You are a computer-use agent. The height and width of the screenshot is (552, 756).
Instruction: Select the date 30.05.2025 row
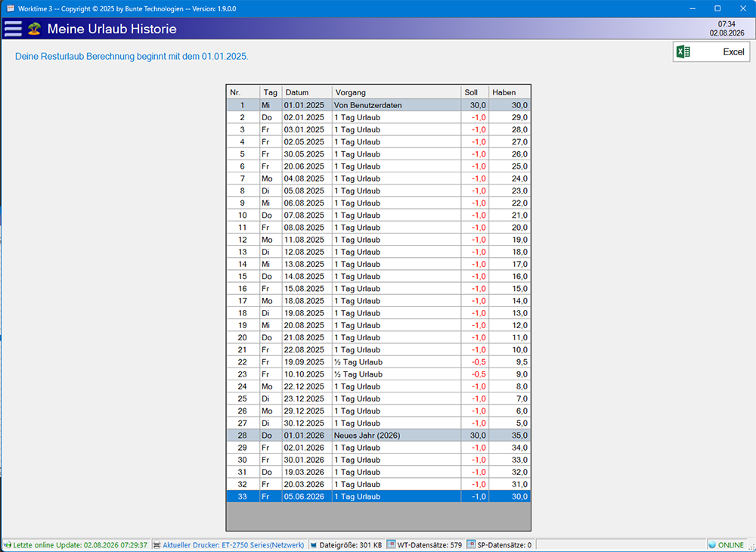379,154
